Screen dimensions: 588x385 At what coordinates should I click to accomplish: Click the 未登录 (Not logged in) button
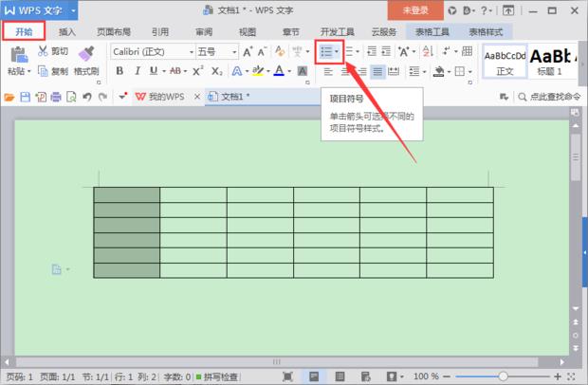pyautogui.click(x=415, y=10)
